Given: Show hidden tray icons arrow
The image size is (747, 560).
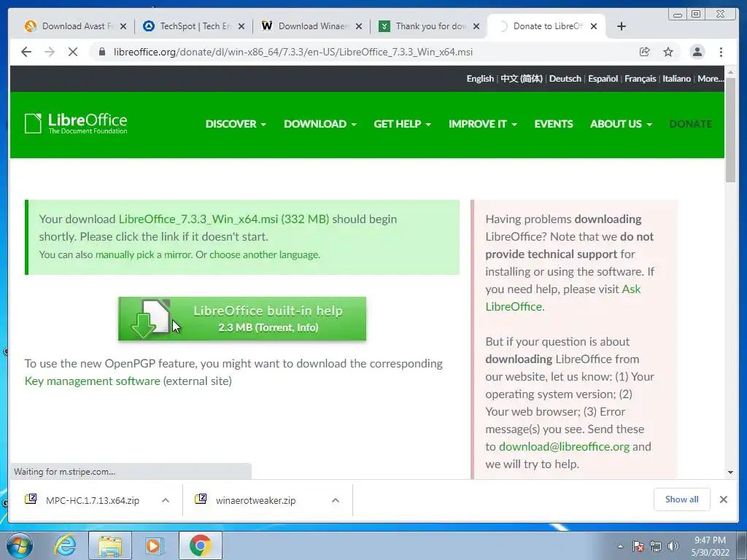Looking at the screenshot, I should click(x=620, y=546).
